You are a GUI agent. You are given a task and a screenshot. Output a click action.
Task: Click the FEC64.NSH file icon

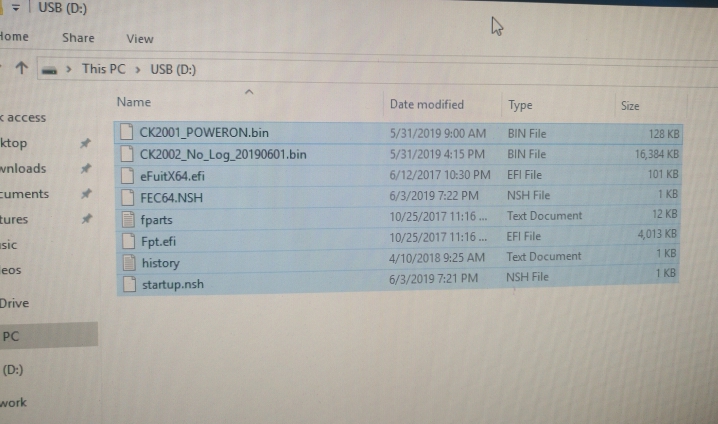(x=128, y=197)
